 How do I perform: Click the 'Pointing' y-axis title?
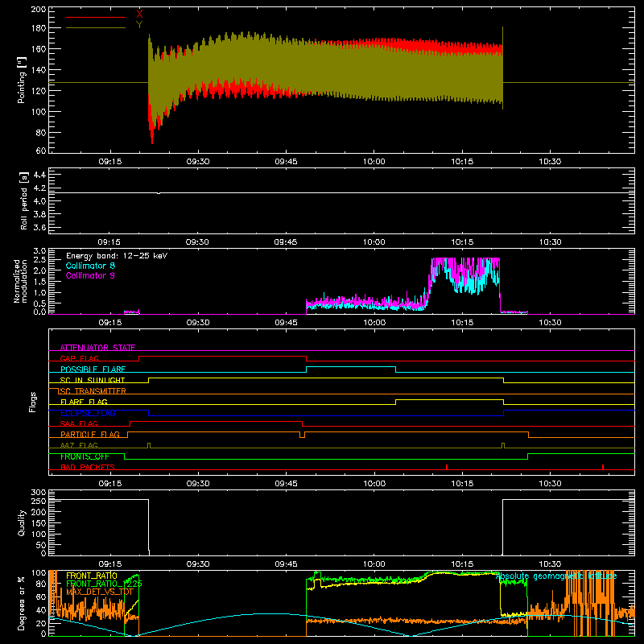pos(22,80)
